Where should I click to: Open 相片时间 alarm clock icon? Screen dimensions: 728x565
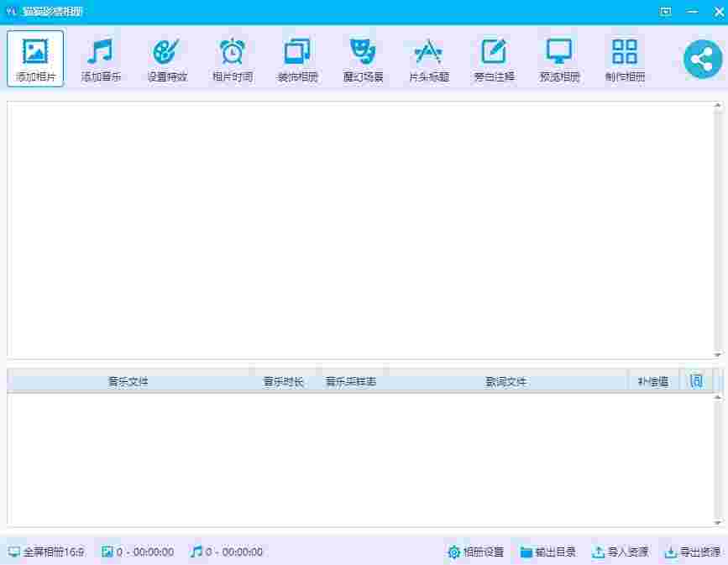pyautogui.click(x=232, y=52)
